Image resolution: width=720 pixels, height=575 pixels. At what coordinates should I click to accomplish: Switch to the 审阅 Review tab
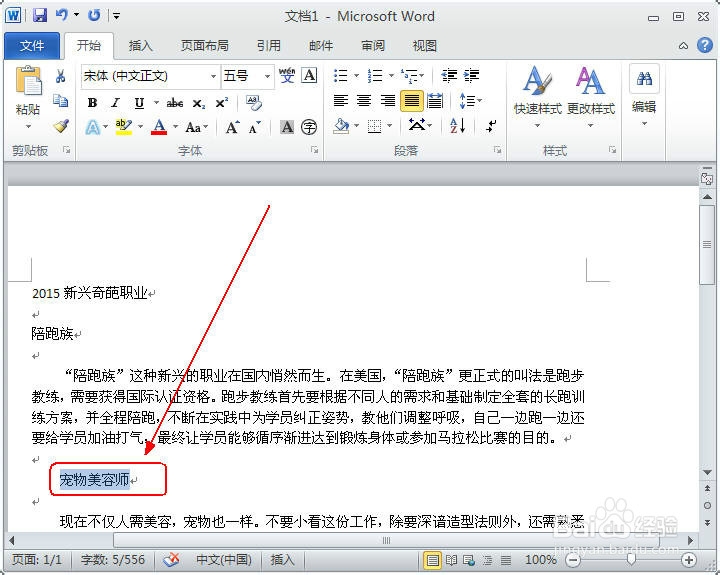(373, 46)
